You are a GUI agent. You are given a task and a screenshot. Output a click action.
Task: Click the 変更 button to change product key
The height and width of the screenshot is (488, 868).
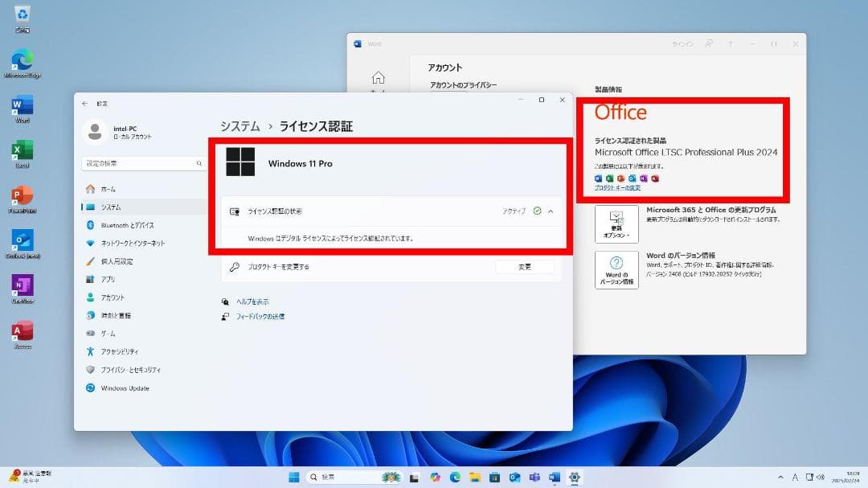coord(525,266)
